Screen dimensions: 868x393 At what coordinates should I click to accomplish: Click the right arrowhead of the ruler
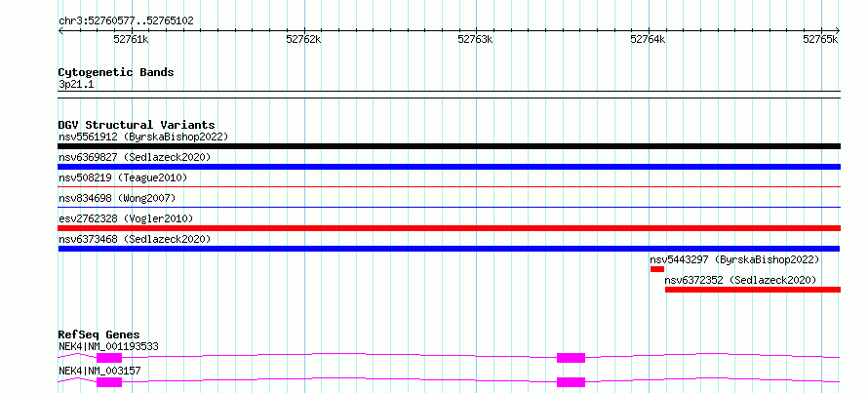point(838,30)
